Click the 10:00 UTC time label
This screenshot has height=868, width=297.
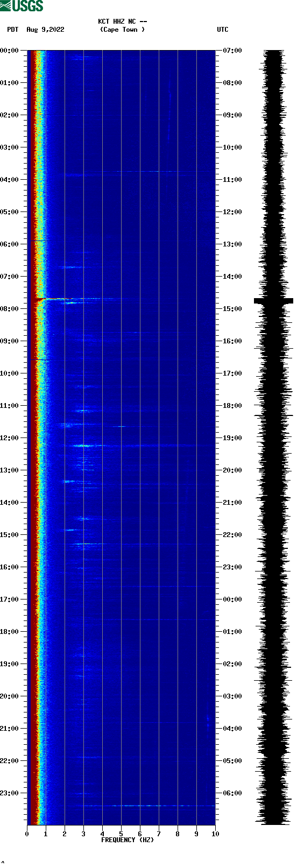232,147
